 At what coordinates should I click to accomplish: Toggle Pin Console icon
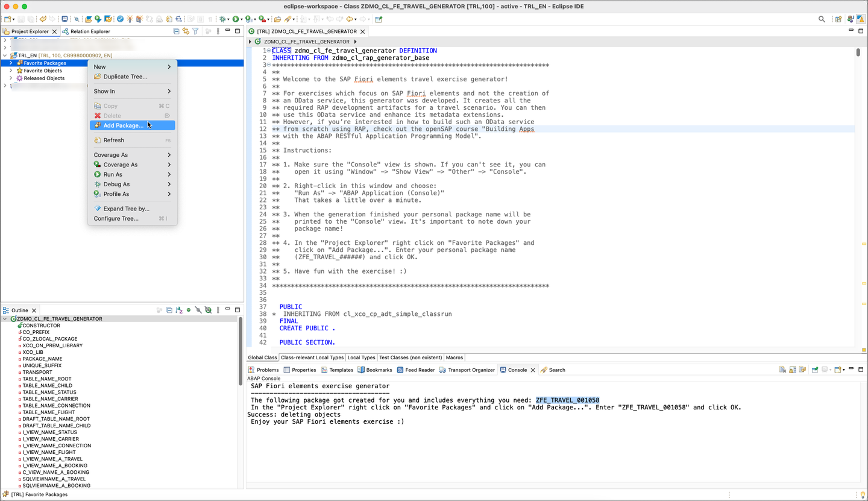click(x=815, y=370)
